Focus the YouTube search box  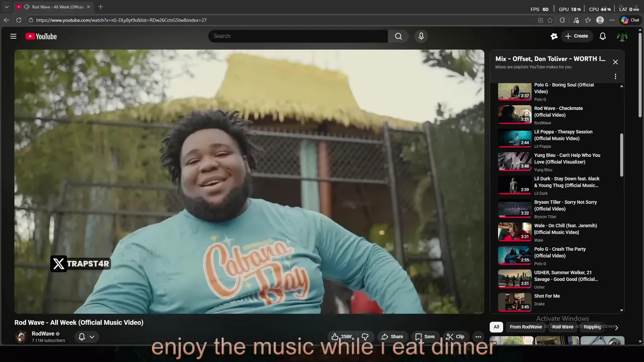coord(298,36)
